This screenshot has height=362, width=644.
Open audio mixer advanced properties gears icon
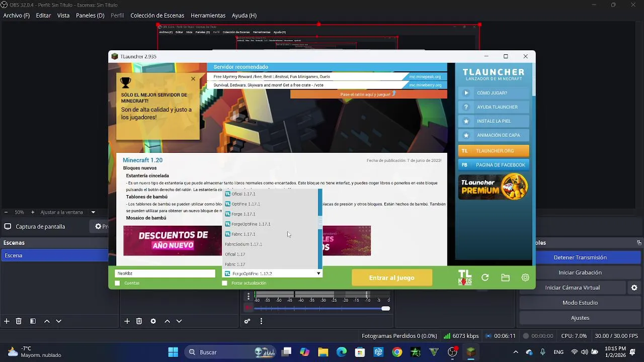[x=248, y=321]
